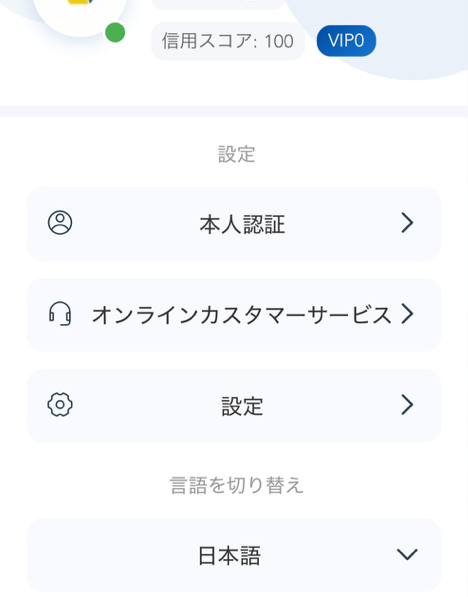468x597 pixels.
Task: Click the green online status dot
Action: pyautogui.click(x=115, y=32)
